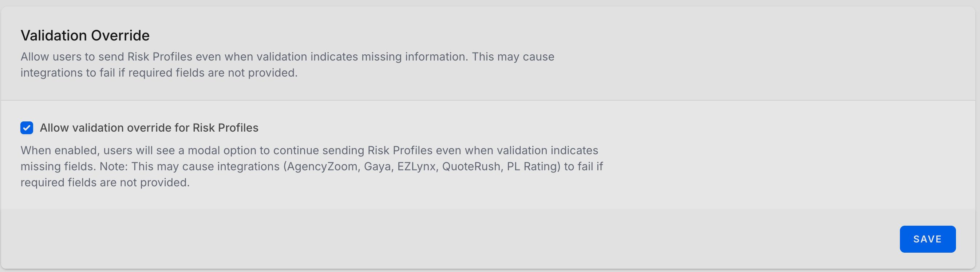980x272 pixels.
Task: Click the word 'AgencyZoom' in the note
Action: (x=322, y=167)
